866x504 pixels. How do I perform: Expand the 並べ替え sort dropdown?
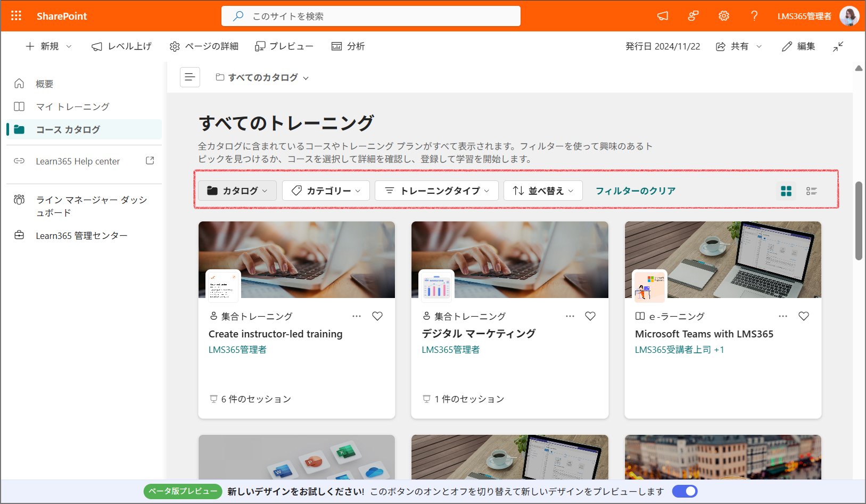point(543,191)
